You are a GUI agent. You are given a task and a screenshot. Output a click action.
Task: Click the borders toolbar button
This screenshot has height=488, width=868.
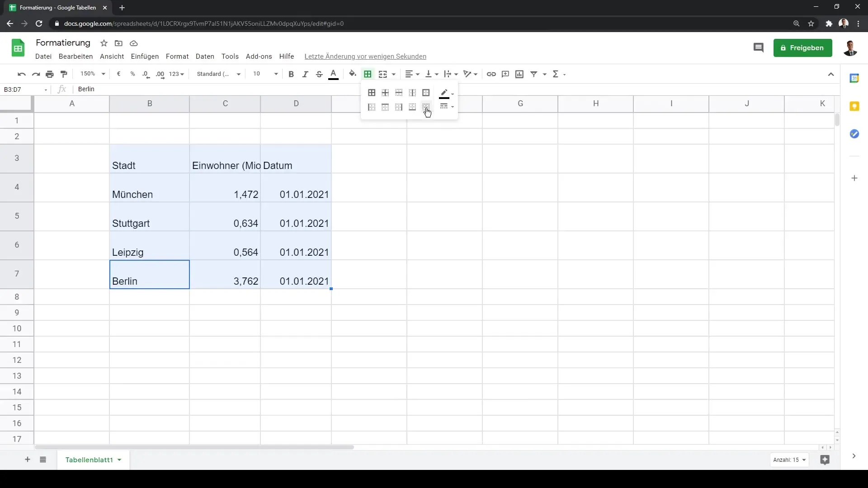368,74
